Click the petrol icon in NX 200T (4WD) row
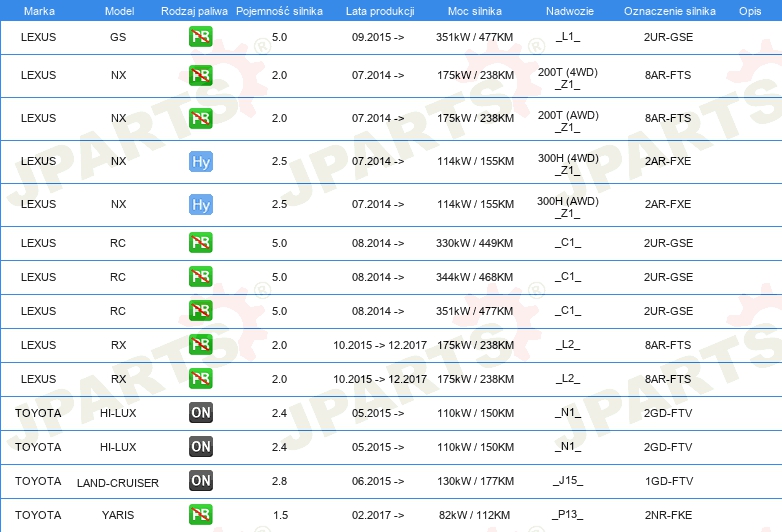 pos(200,75)
